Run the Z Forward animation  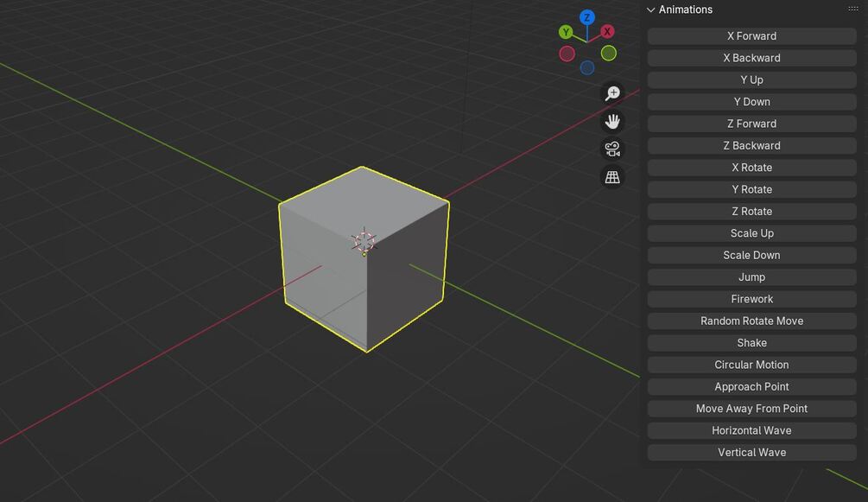click(751, 124)
